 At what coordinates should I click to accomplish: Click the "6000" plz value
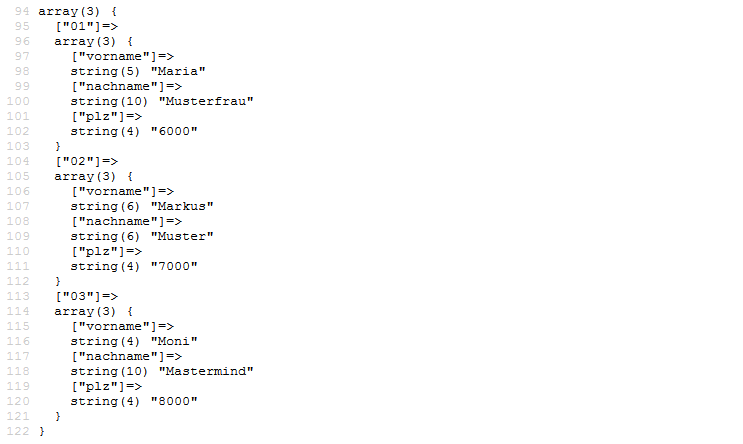click(x=174, y=131)
